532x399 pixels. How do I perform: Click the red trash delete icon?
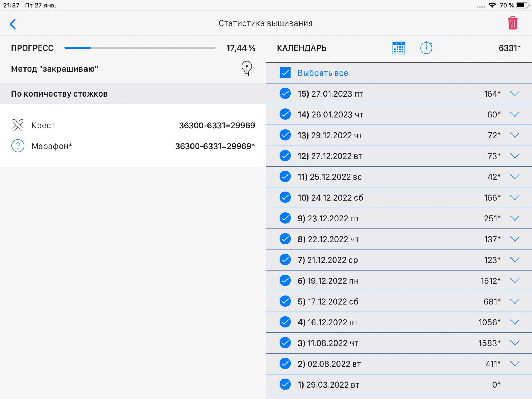point(512,23)
